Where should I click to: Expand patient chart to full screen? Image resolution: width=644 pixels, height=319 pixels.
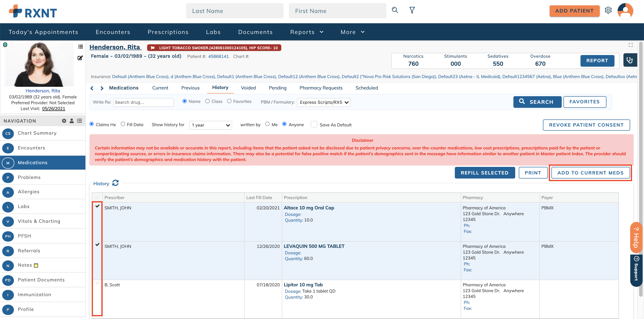point(631,45)
